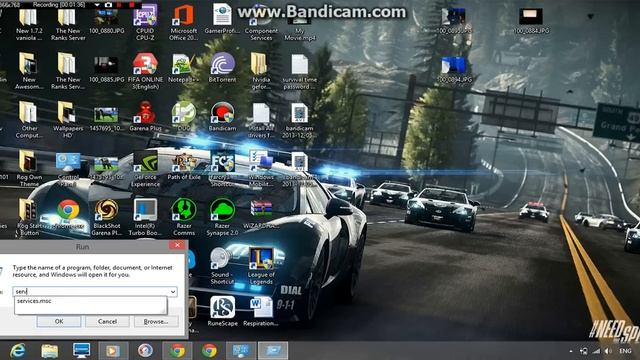Screen dimensions: 640x360
Task: Open the Windows Mobile shortcut
Action: pos(261,167)
